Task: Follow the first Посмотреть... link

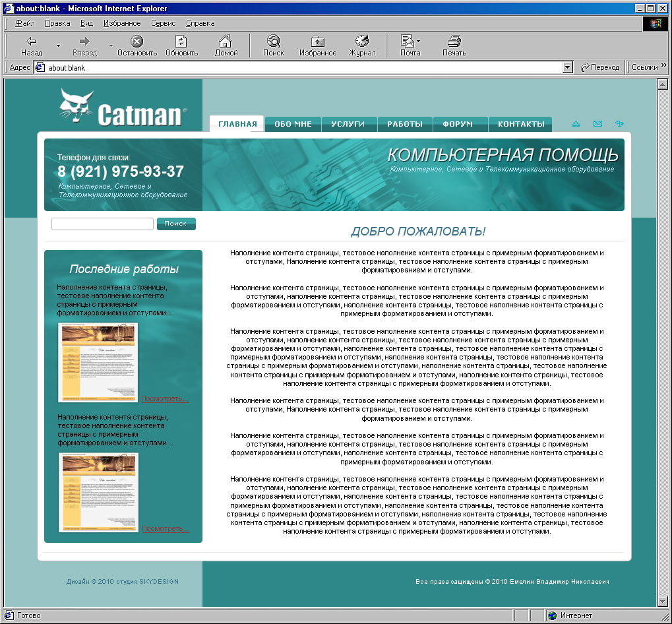Action: (x=165, y=398)
